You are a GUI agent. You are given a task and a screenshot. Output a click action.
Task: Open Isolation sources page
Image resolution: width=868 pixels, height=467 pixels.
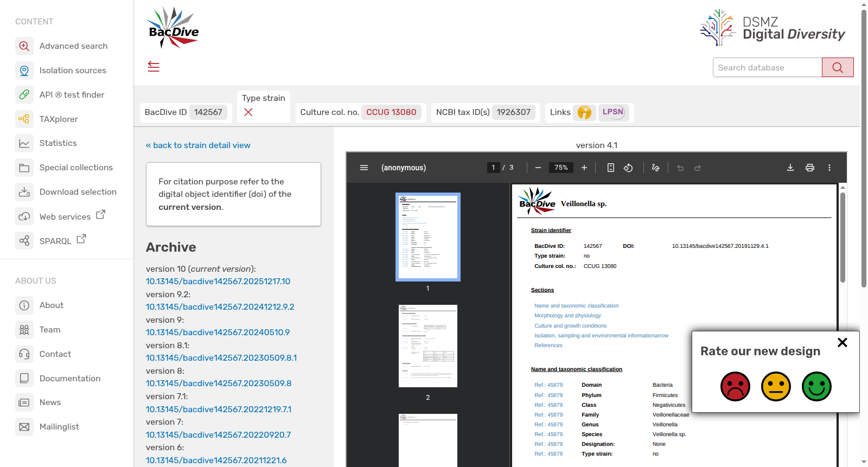pyautogui.click(x=61, y=71)
